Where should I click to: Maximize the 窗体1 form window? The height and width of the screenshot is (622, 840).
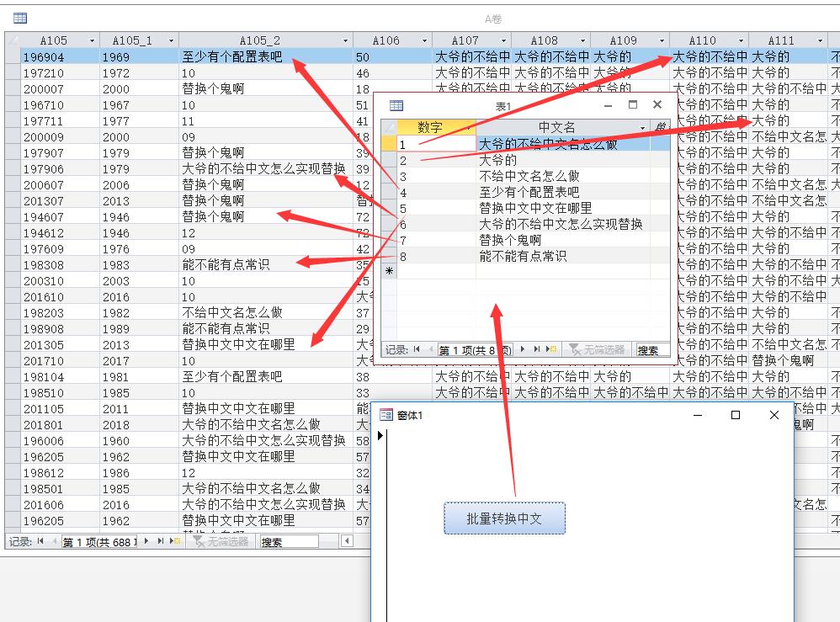(736, 415)
